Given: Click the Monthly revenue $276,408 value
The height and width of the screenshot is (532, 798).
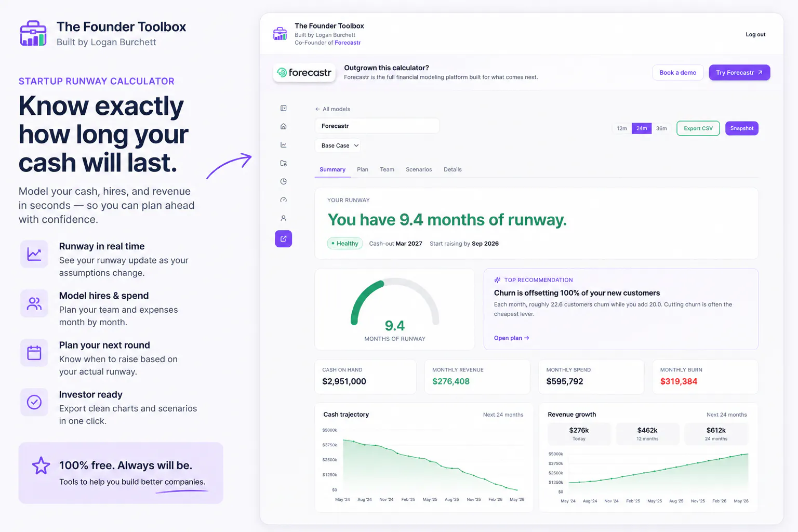Looking at the screenshot, I should coord(451,381).
